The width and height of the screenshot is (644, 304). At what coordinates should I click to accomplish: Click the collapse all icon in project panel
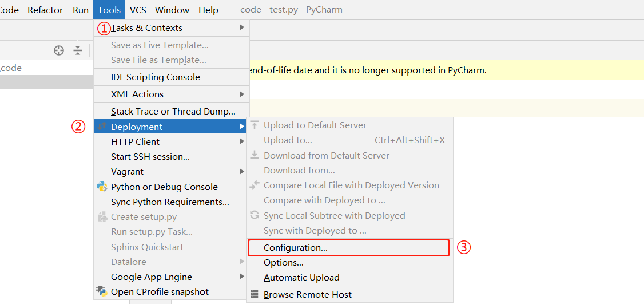pyautogui.click(x=78, y=50)
